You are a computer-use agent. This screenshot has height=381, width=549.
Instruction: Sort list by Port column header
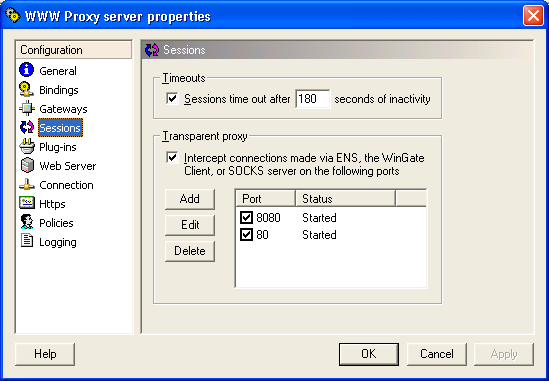[x=265, y=199]
